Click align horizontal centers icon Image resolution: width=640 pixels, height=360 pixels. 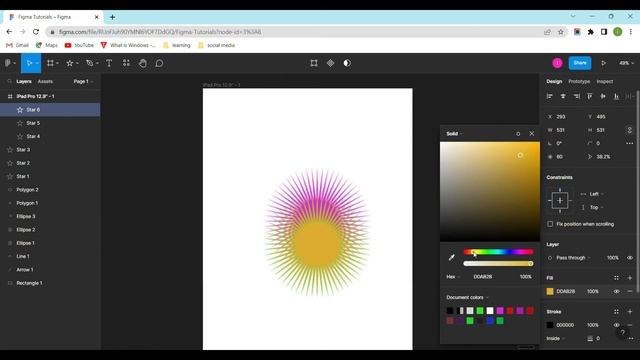(563, 96)
